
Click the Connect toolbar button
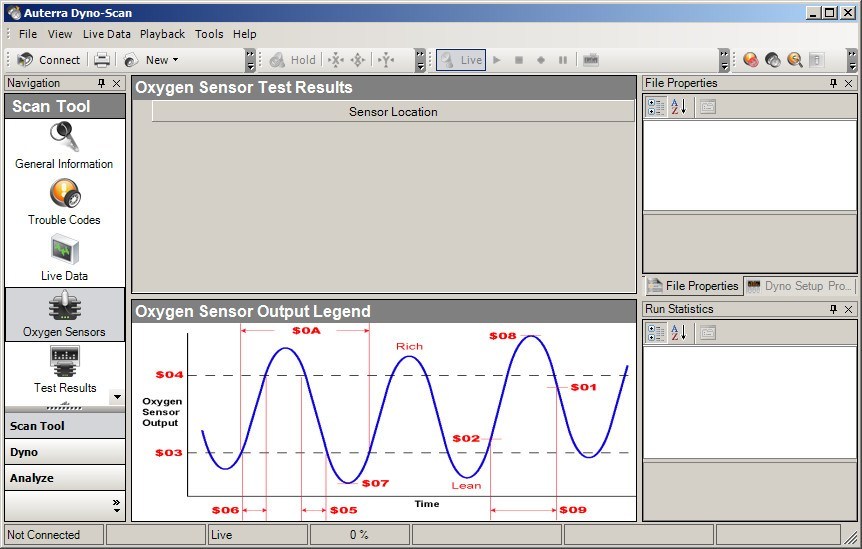[x=48, y=60]
